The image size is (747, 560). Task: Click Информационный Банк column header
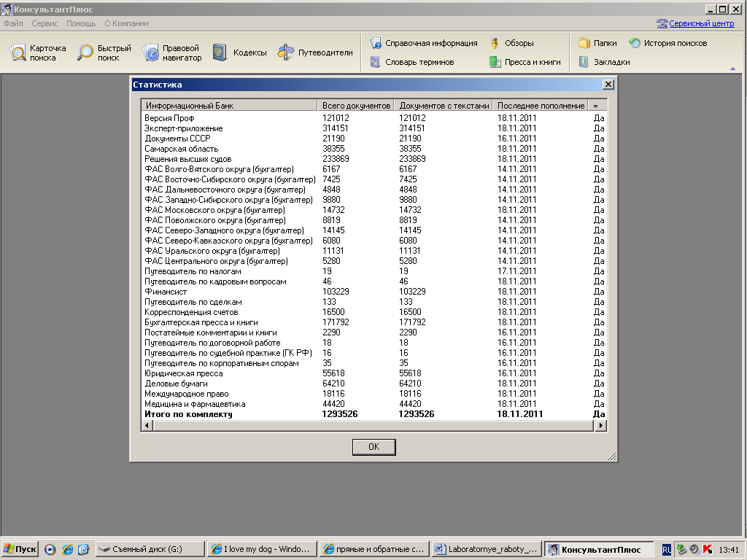pos(229,106)
